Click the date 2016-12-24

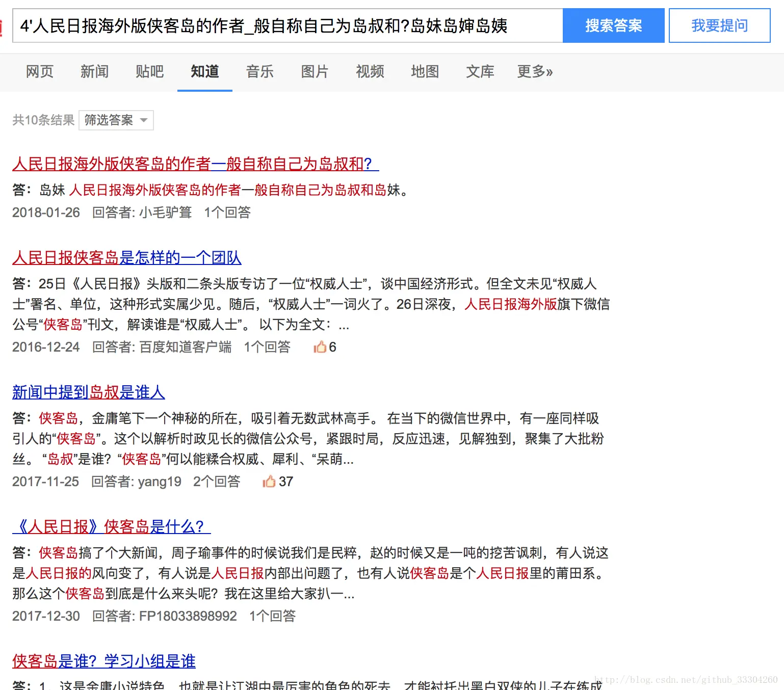tap(46, 347)
